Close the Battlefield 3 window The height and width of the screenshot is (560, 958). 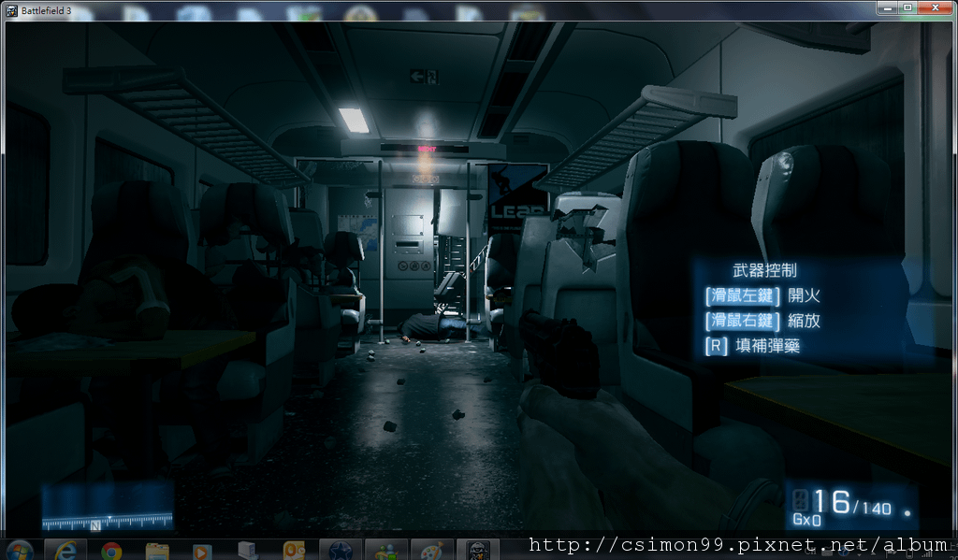point(936,7)
